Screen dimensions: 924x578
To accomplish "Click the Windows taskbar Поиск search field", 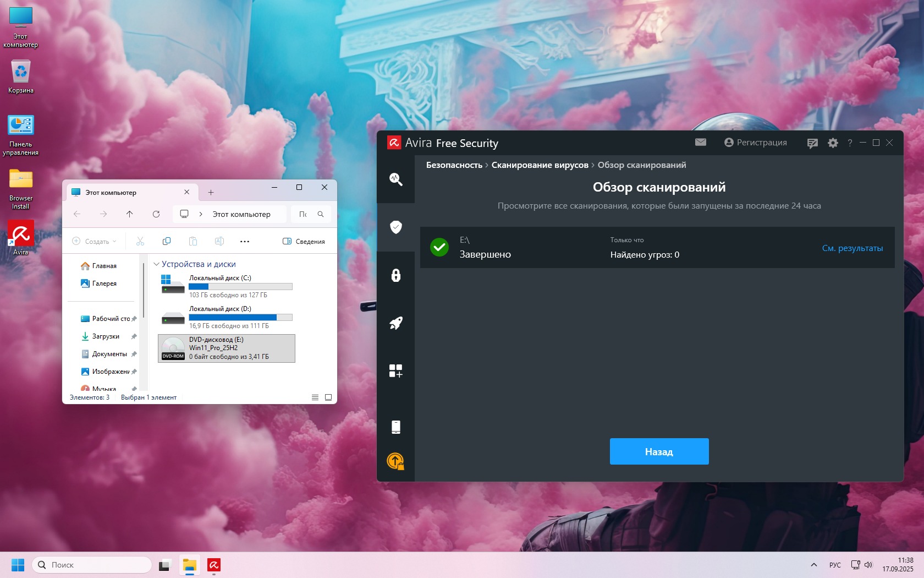I will click(x=92, y=565).
